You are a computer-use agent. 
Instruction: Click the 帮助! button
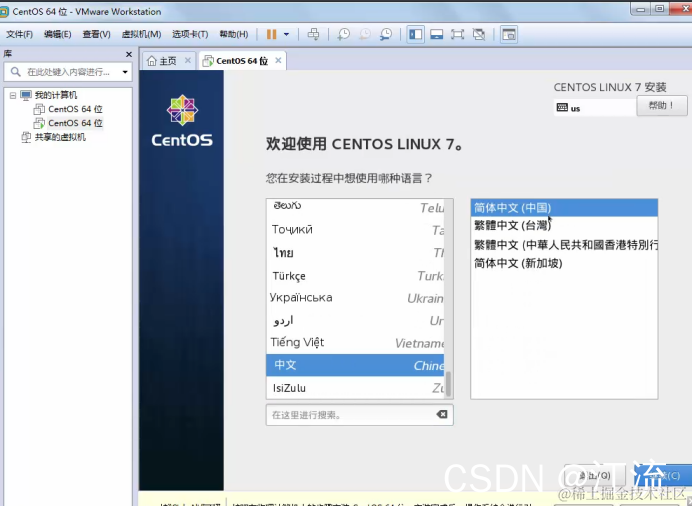(x=662, y=105)
